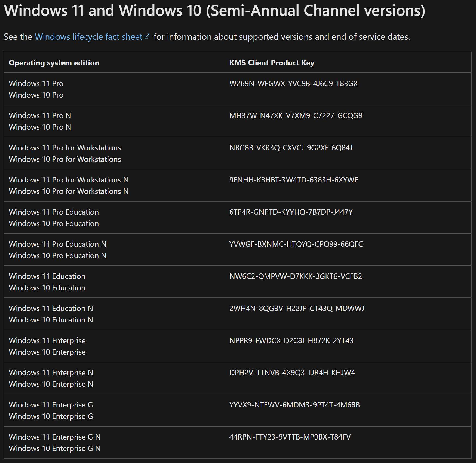Click Windows 11 Education N text
Image resolution: width=476 pixels, height=463 pixels.
click(51, 308)
